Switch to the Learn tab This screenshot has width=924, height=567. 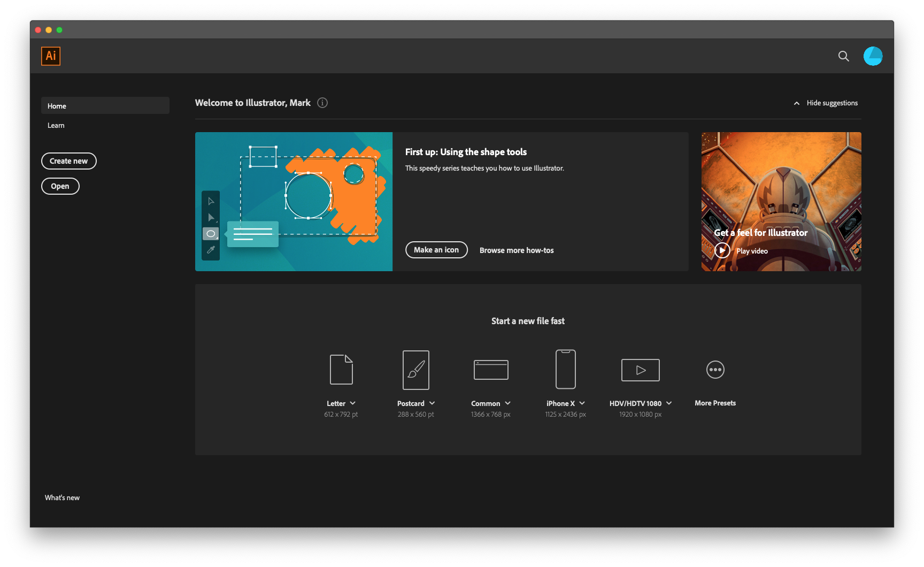tap(56, 125)
